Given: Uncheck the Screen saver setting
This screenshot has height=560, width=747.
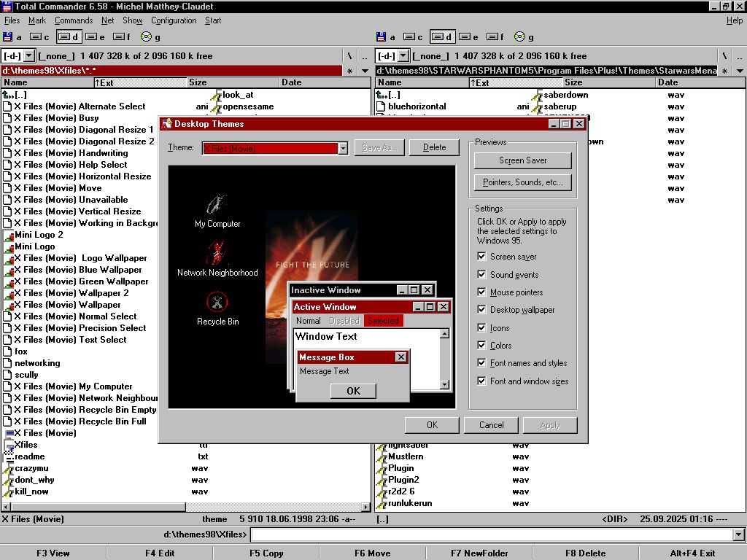Looking at the screenshot, I should click(x=481, y=257).
